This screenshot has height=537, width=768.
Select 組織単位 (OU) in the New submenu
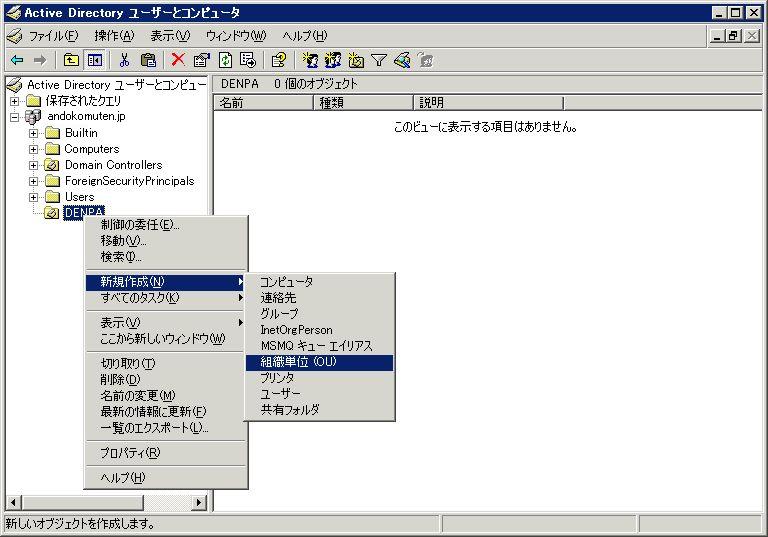320,362
